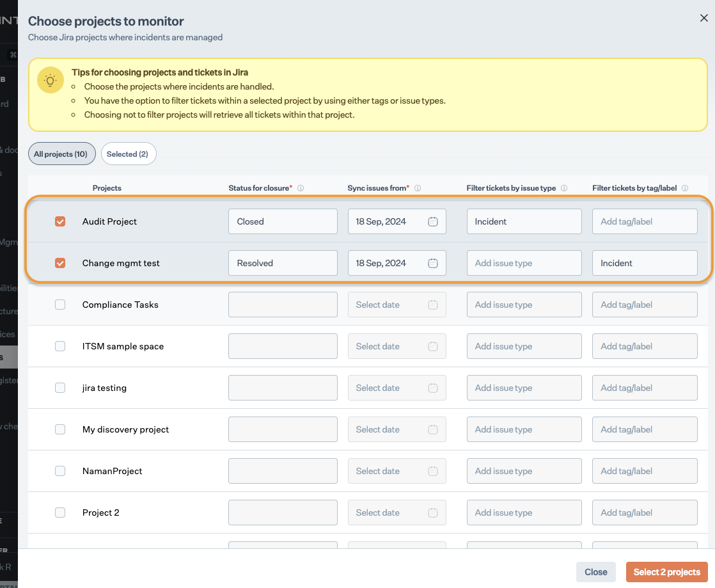
Task: Click Add issue type for Project 2
Action: coord(524,513)
